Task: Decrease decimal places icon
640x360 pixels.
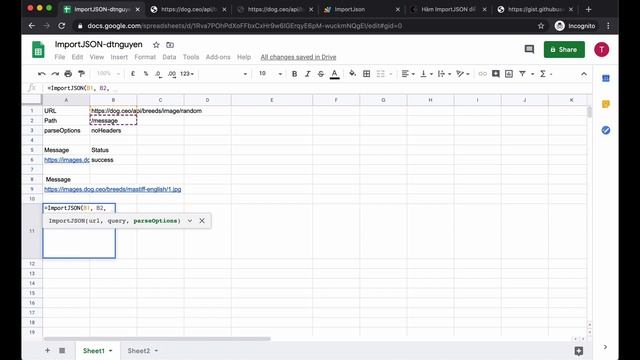Action: 158,74
